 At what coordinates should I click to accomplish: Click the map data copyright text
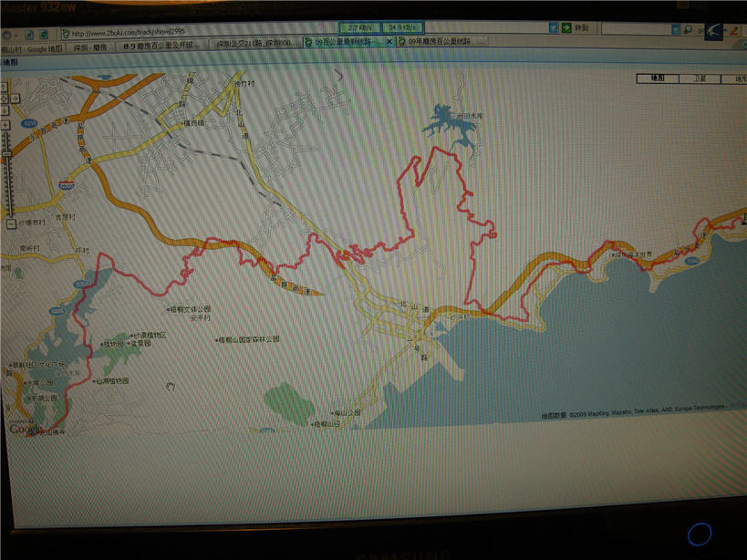click(634, 411)
